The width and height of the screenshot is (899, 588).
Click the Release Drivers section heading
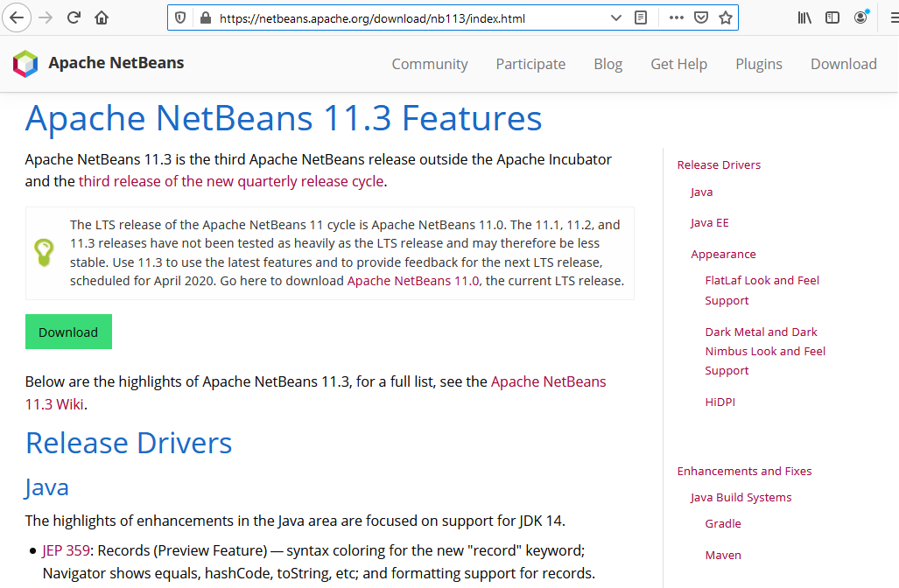click(x=129, y=443)
